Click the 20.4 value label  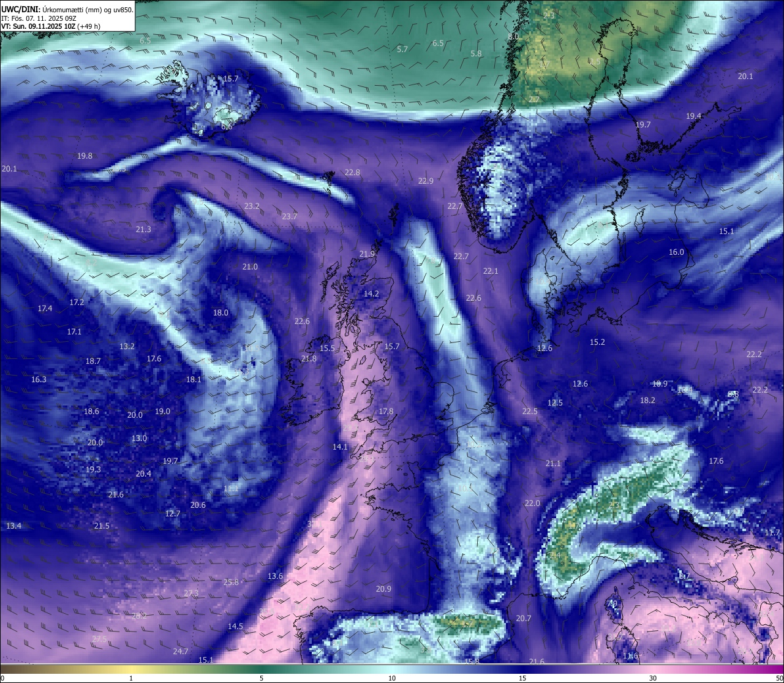[143, 474]
